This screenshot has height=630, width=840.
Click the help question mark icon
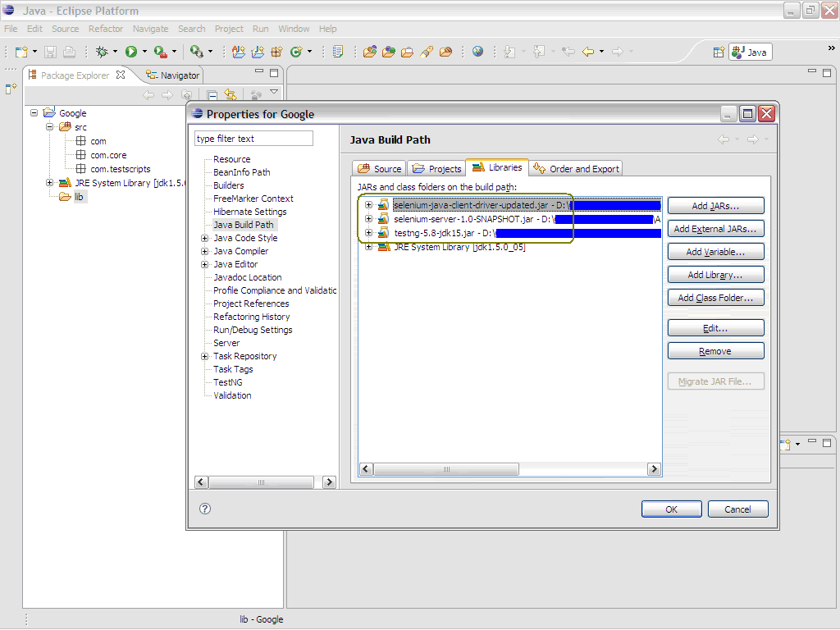tap(205, 509)
